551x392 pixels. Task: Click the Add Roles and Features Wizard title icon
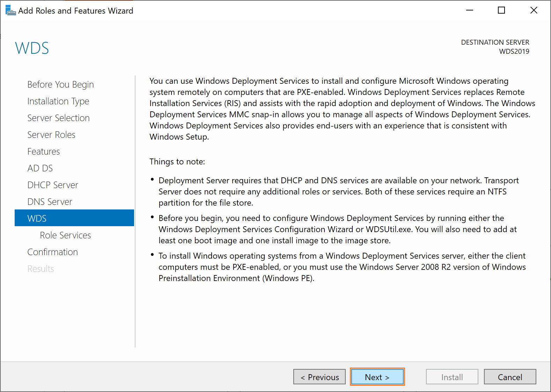click(x=10, y=10)
